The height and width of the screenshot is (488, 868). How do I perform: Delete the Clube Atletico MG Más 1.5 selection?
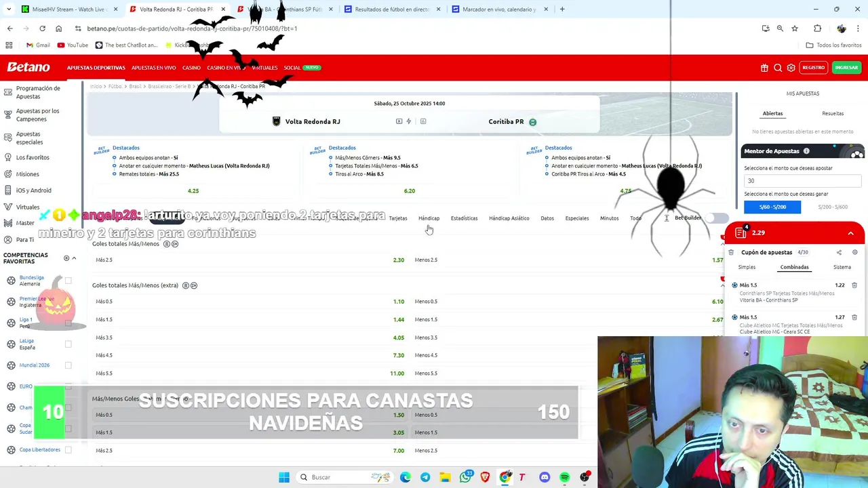pos(854,317)
